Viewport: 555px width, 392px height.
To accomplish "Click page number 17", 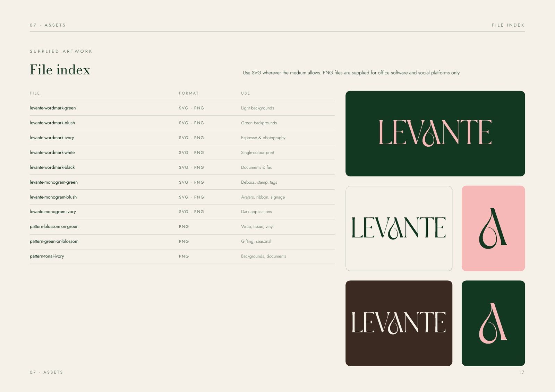I will pos(522,372).
